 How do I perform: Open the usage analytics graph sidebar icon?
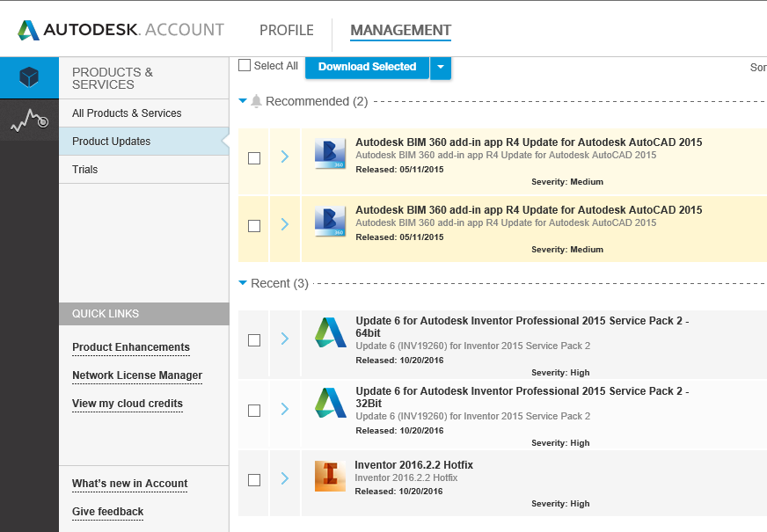coord(29,120)
